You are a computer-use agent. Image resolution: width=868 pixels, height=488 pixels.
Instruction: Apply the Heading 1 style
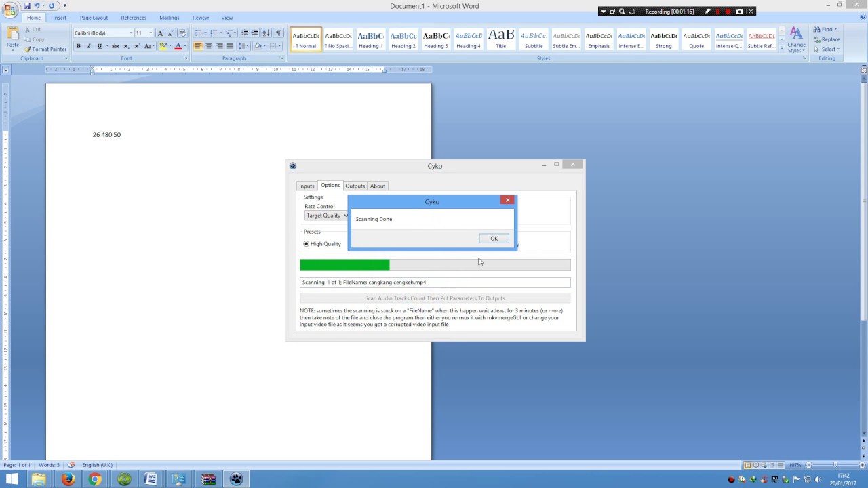click(x=371, y=39)
